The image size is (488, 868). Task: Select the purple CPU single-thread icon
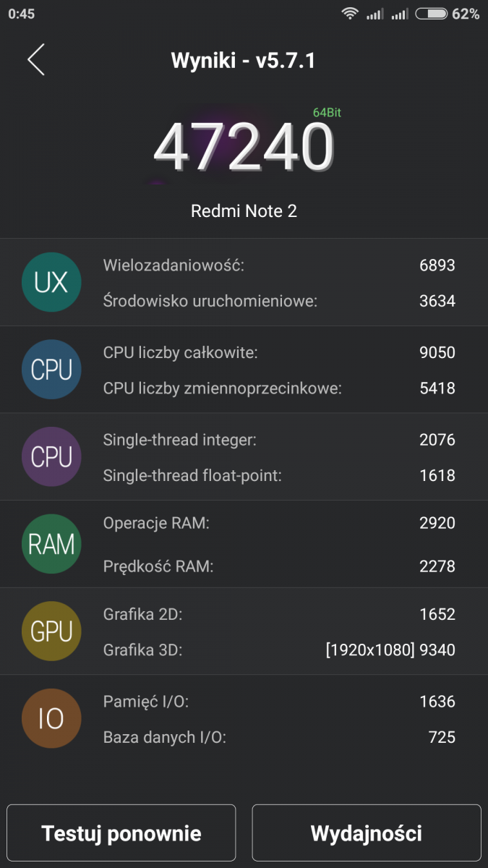click(x=51, y=457)
